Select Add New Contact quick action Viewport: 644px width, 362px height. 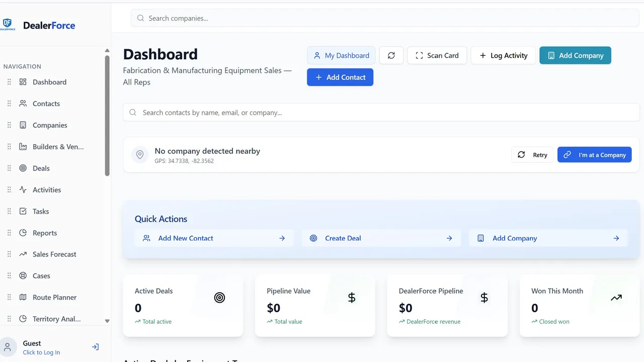tap(214, 238)
